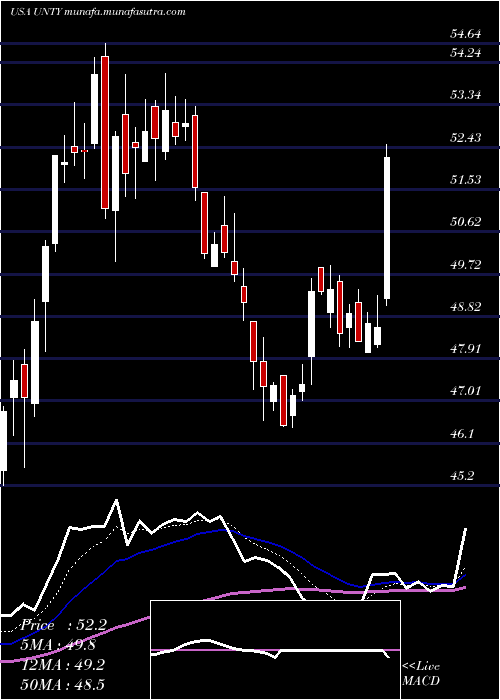Select the 50.62 price level label

point(465,222)
